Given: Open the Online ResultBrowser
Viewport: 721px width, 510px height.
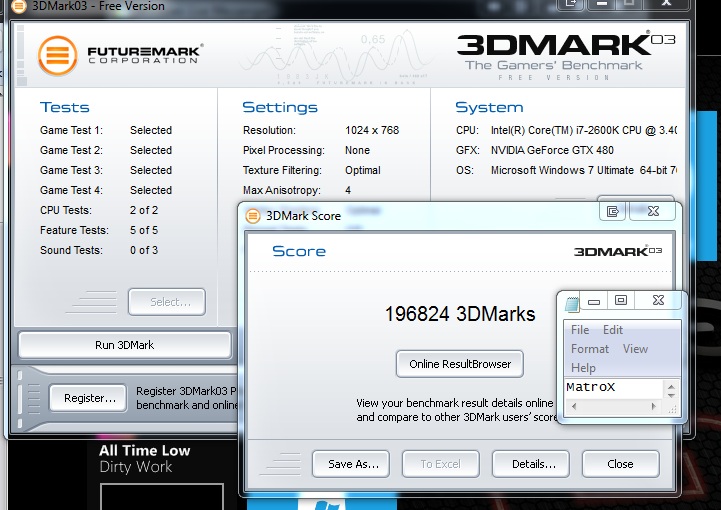Looking at the screenshot, I should [x=460, y=364].
